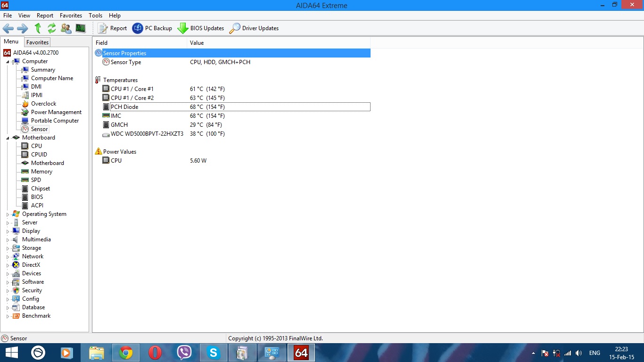The width and height of the screenshot is (644, 362).
Task: Click the green up arrow toolbar icon
Action: coord(38,28)
